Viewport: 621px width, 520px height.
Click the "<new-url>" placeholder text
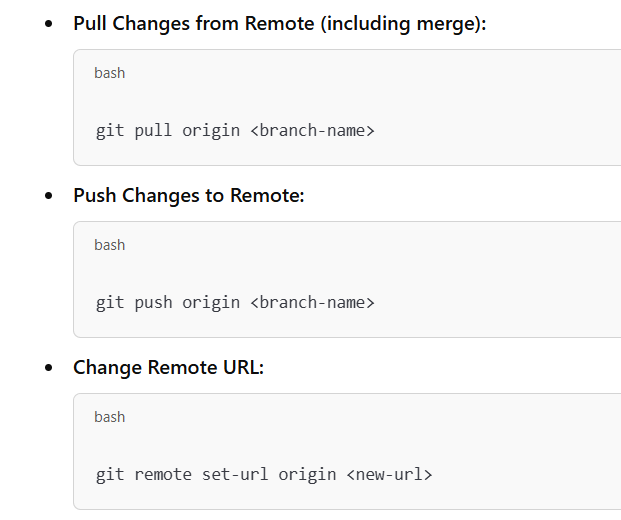click(389, 474)
